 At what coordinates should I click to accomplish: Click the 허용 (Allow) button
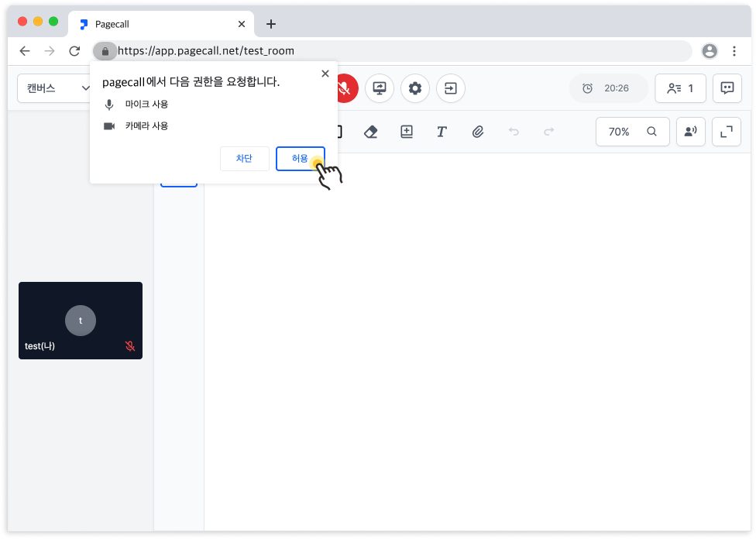pyautogui.click(x=300, y=159)
